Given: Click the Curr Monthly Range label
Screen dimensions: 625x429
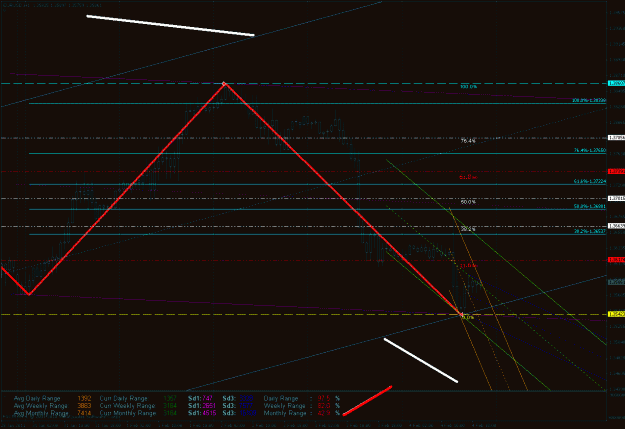Looking at the screenshot, I should click(x=128, y=413).
